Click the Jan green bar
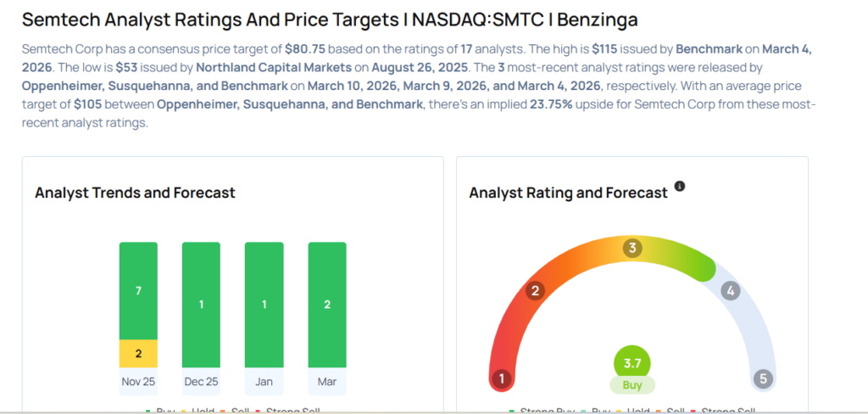This screenshot has height=414, width=868. coord(264,304)
